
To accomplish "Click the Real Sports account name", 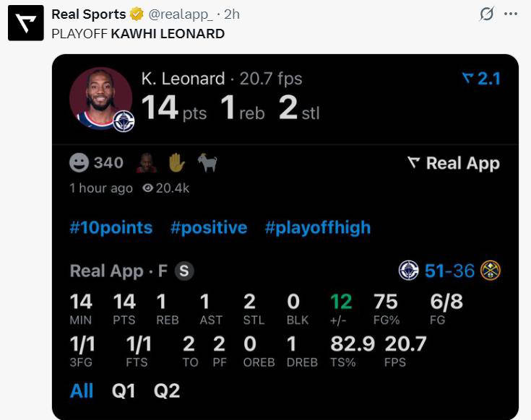I will 89,14.
